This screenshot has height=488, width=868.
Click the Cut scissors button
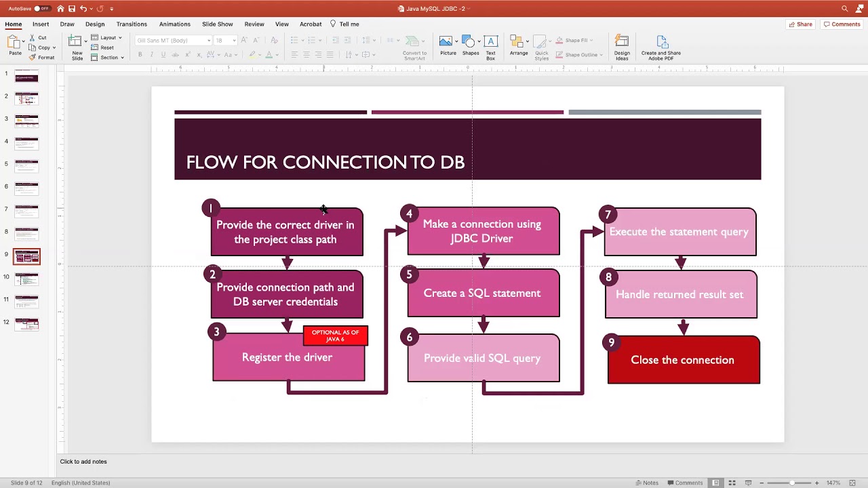click(38, 38)
